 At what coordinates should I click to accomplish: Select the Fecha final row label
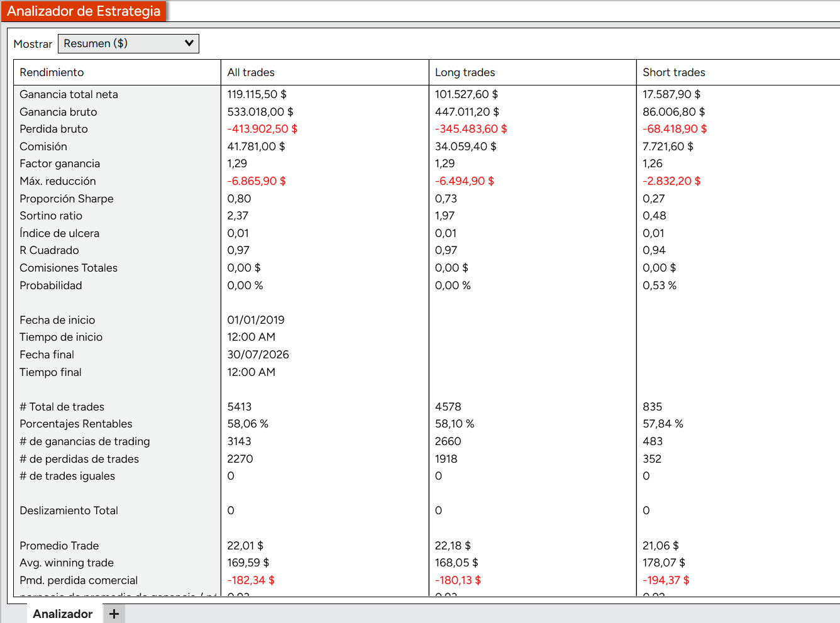pyautogui.click(x=47, y=355)
